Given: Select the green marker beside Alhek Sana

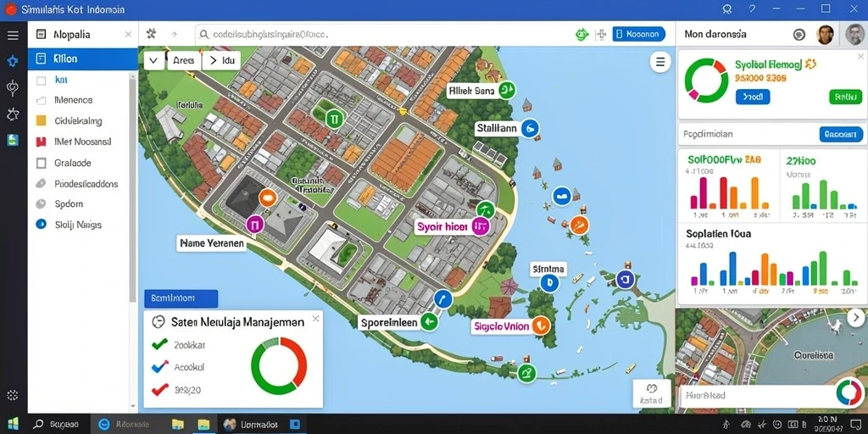Looking at the screenshot, I should click(x=507, y=90).
